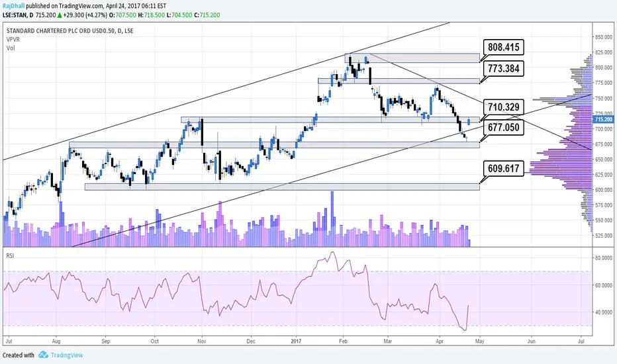617x364 pixels.
Task: Click the low value L:704.500
Action: click(179, 15)
